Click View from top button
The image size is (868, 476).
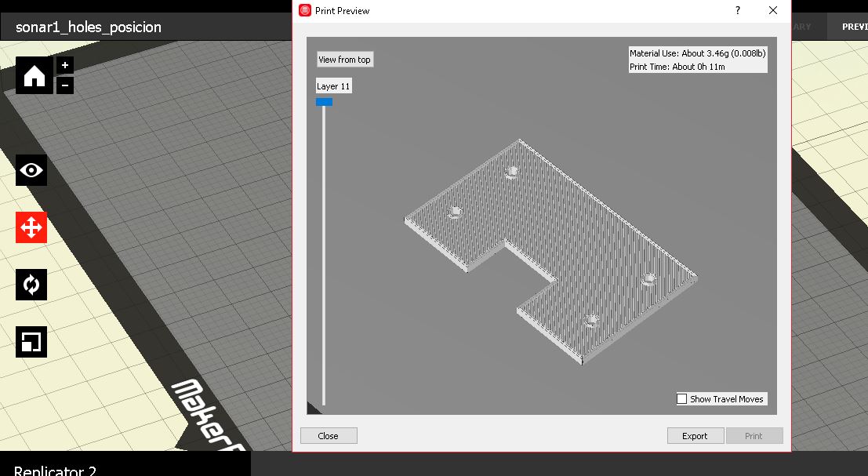click(x=345, y=60)
